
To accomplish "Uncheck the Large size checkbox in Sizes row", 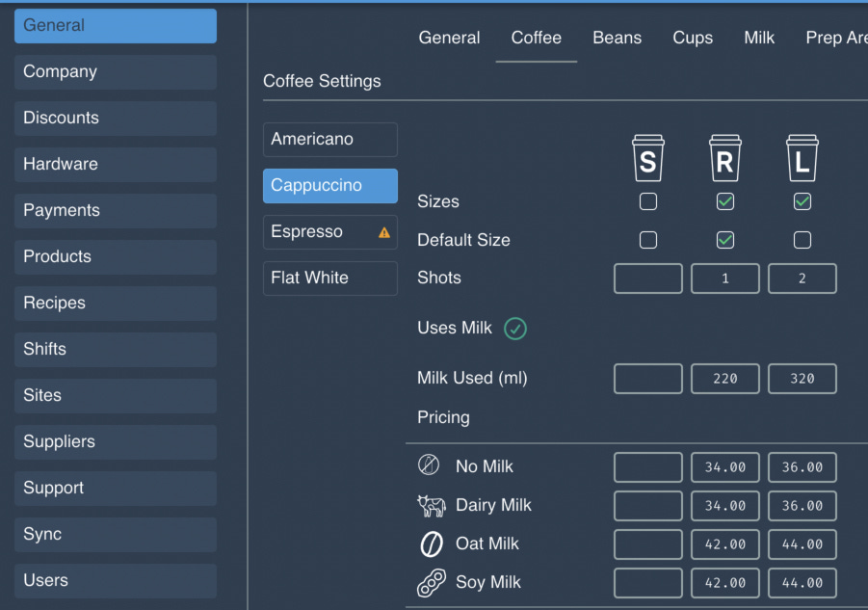I will click(x=802, y=201).
